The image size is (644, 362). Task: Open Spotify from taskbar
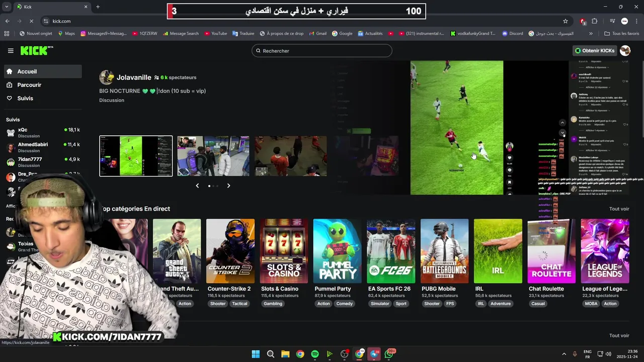315,354
